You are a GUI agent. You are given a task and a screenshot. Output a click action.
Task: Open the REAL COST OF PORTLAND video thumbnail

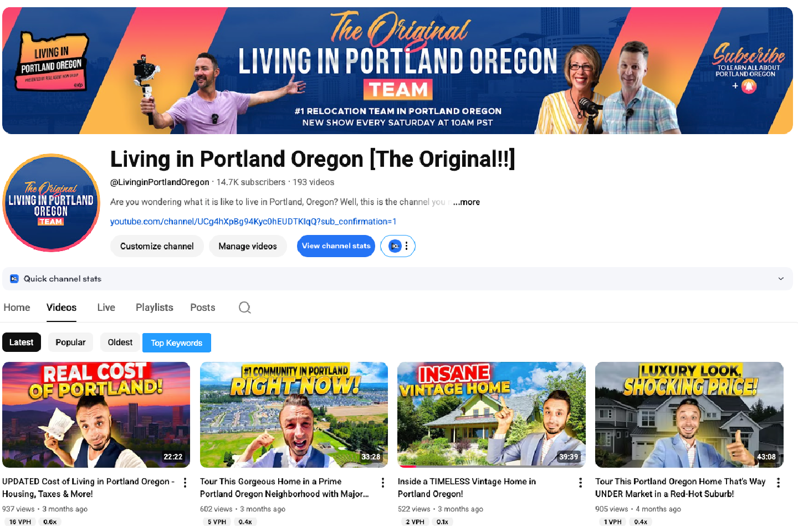tap(96, 415)
